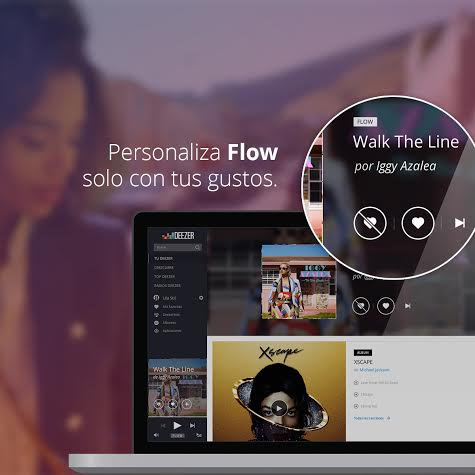Open the sidebar item below TU DEEZER

tap(164, 267)
